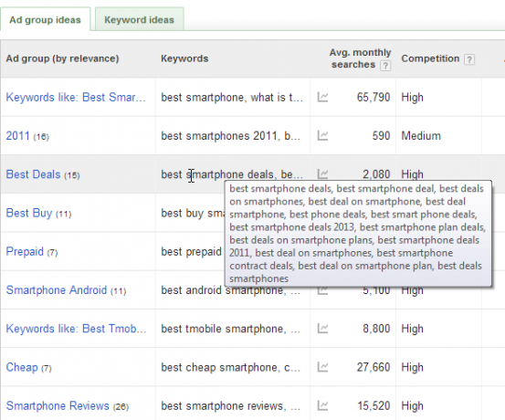Open the 2011 ad group link
The height and width of the screenshot is (420, 505).
click(x=17, y=136)
